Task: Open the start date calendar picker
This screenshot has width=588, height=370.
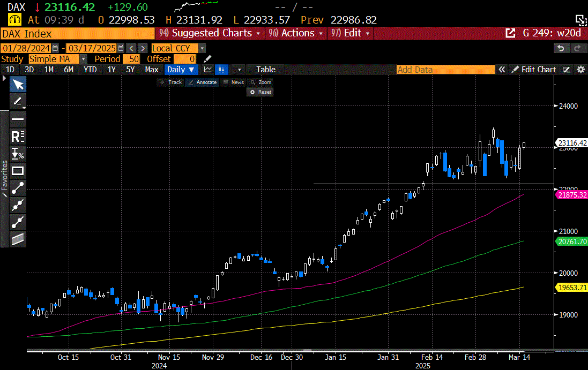Action: (x=55, y=48)
